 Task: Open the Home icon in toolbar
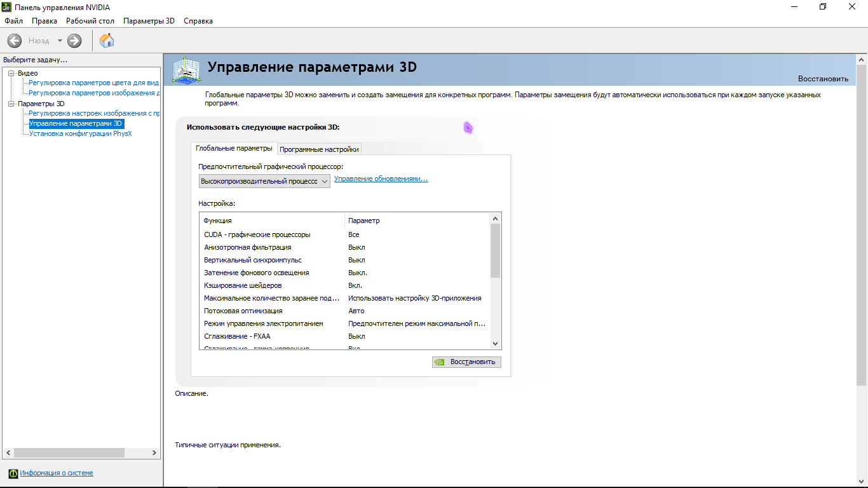pyautogui.click(x=107, y=41)
